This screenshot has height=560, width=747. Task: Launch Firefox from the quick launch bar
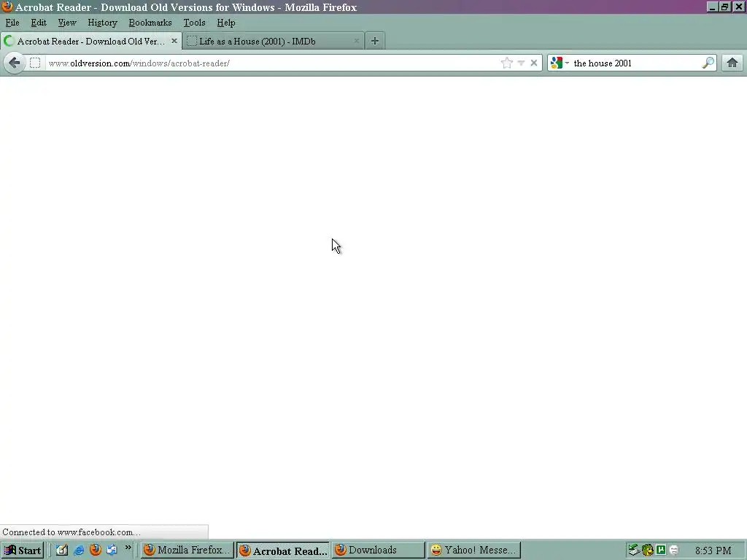click(96, 550)
